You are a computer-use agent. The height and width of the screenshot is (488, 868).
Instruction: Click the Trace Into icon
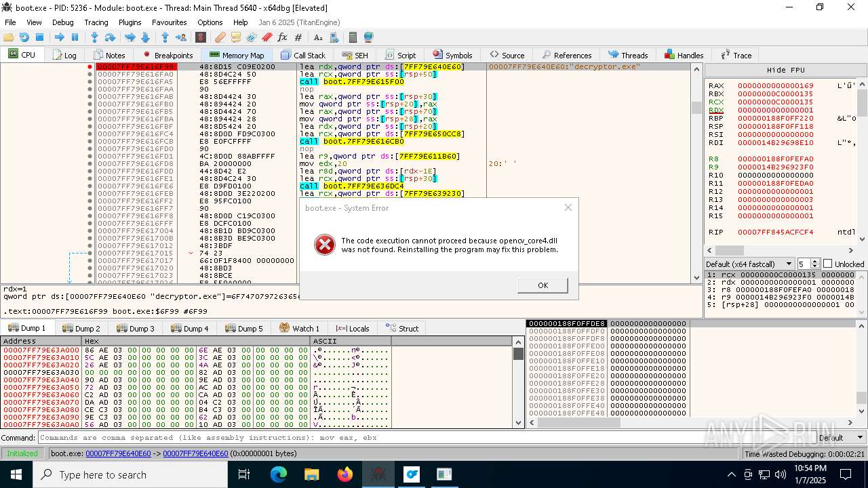130,37
